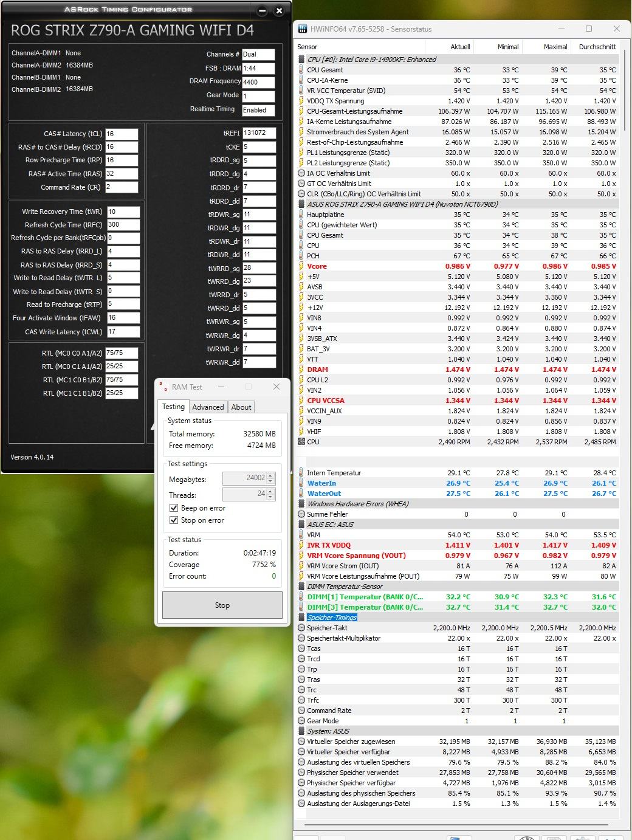Click the Error count value in RAM Test

point(273,576)
